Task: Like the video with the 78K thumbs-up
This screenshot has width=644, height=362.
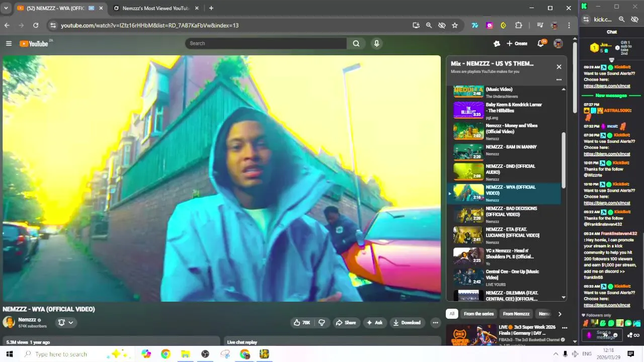Action: tap(302, 323)
